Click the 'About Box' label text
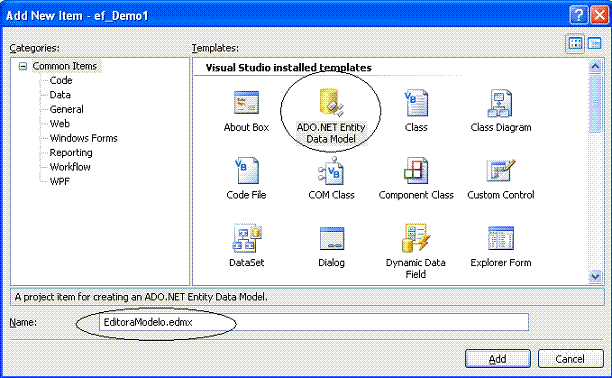This screenshot has height=378, width=612. tap(246, 127)
